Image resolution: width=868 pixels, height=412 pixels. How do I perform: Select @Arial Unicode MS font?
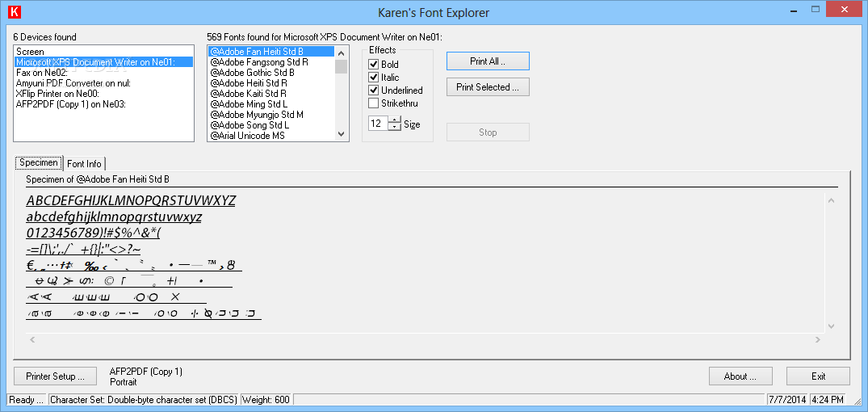[x=271, y=136]
